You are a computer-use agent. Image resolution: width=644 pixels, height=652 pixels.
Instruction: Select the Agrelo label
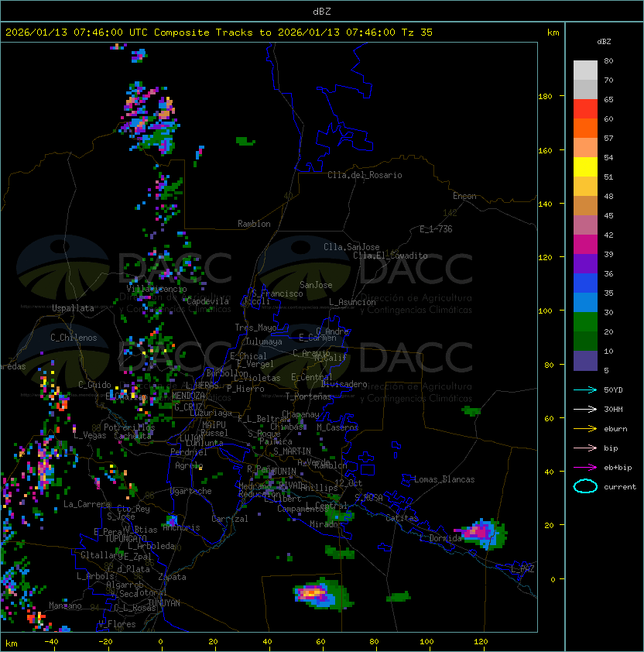pyautogui.click(x=189, y=465)
